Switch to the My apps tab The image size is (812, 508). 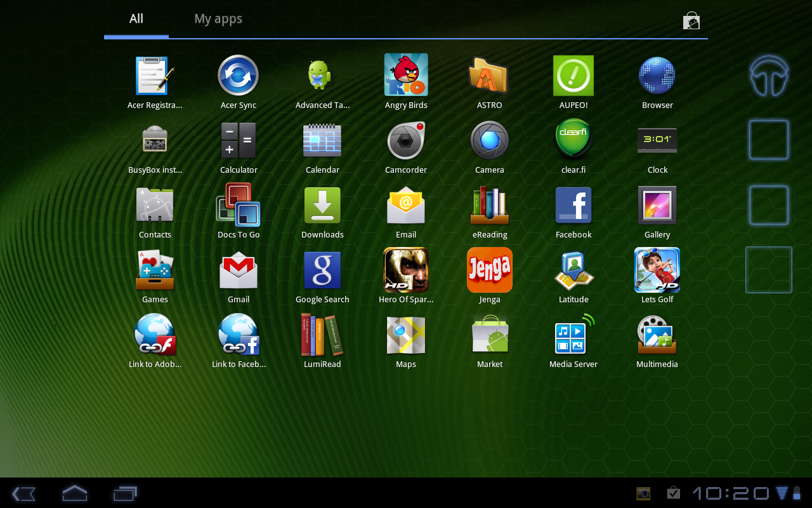pos(218,19)
